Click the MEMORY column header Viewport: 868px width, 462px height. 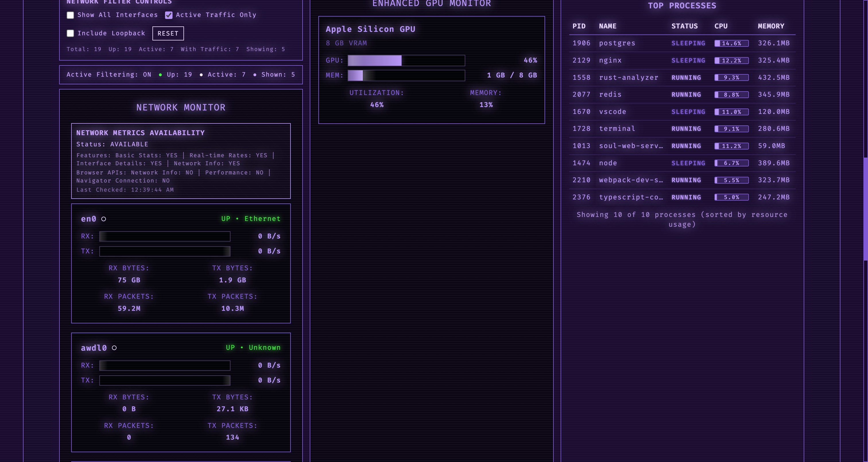click(x=771, y=26)
